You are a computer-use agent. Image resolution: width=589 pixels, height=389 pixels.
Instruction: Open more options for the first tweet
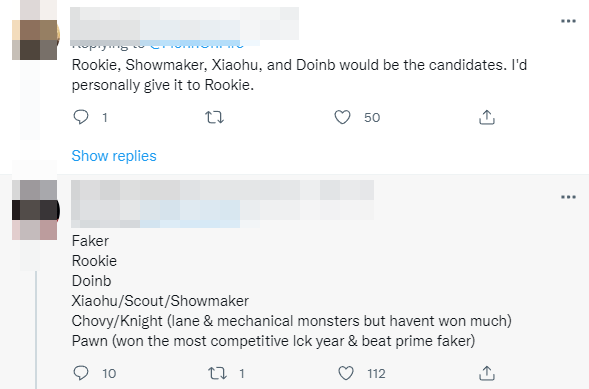(x=568, y=21)
